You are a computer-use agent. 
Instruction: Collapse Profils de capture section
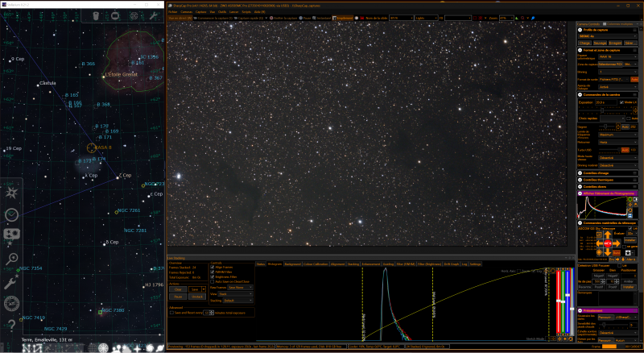(x=580, y=30)
